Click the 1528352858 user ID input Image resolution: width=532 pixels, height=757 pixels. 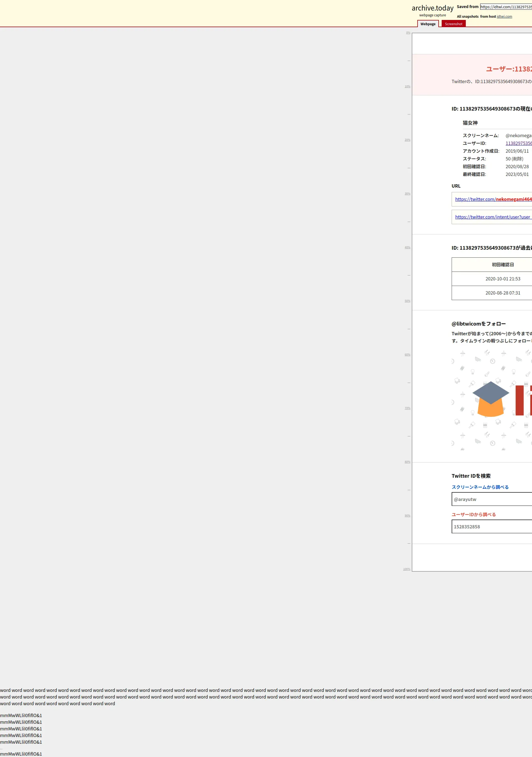click(x=491, y=526)
